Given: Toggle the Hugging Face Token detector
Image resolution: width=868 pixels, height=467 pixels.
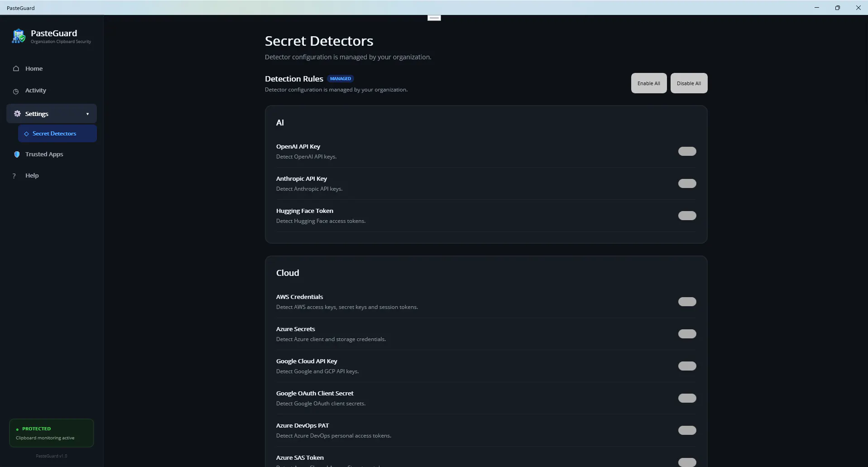Looking at the screenshot, I should (x=687, y=216).
